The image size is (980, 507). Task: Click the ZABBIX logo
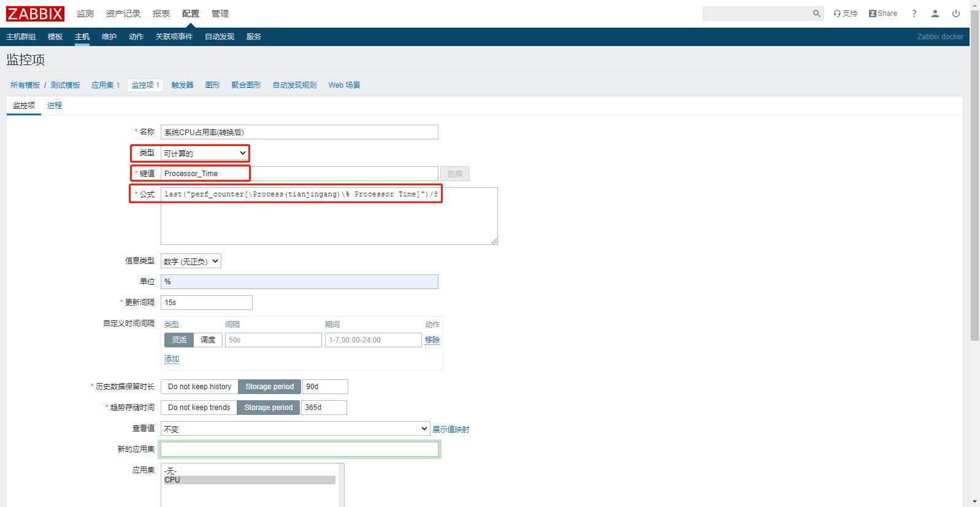coord(35,14)
